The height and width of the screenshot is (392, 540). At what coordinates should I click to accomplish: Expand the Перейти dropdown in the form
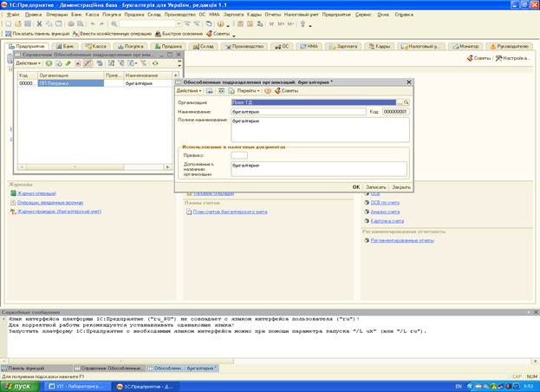248,90
